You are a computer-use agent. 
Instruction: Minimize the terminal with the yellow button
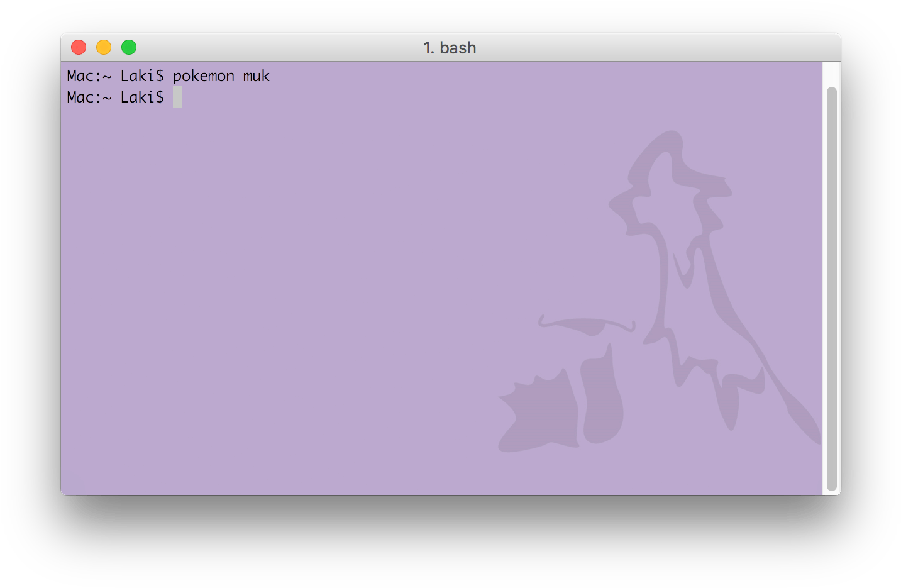coord(104,47)
